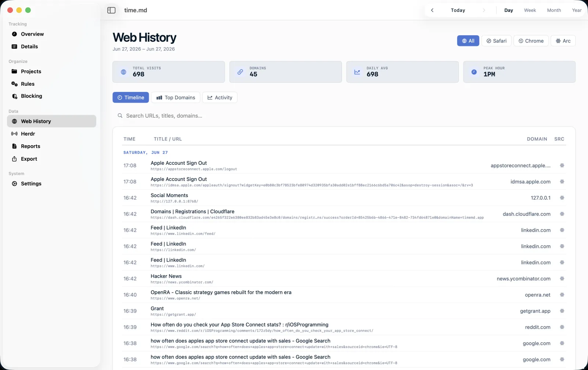Switch to Month view
588x370 pixels.
(554, 10)
